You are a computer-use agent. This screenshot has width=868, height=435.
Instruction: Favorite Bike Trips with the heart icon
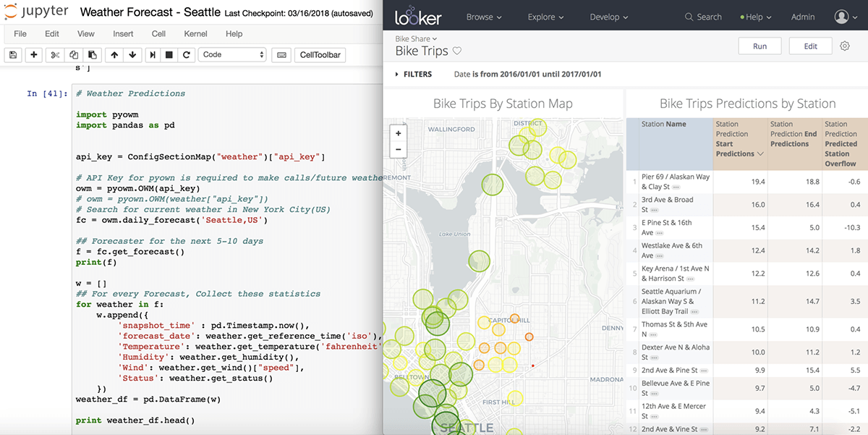457,51
